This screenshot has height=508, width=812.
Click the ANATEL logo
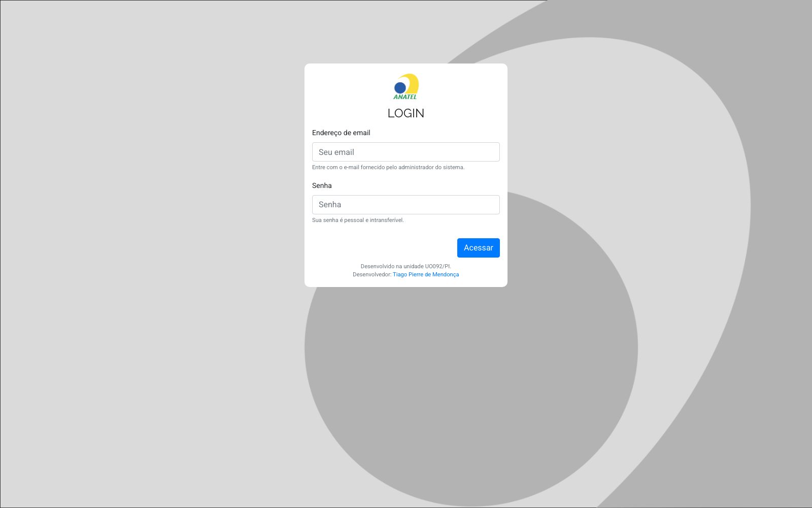406,86
